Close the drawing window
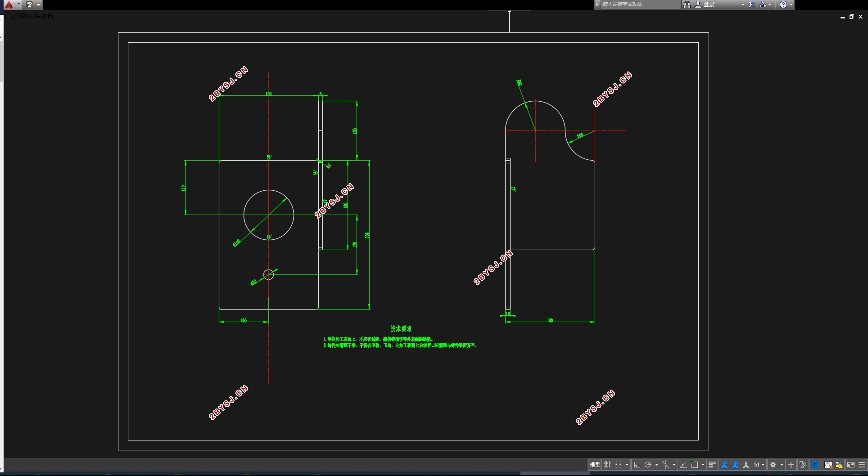 [x=860, y=17]
